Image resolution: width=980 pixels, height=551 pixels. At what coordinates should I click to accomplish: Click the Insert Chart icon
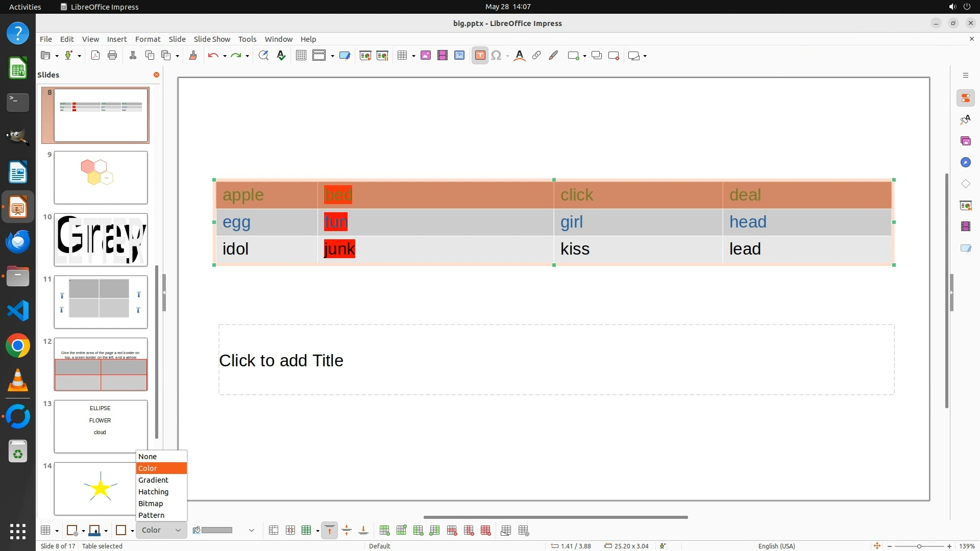(459, 56)
